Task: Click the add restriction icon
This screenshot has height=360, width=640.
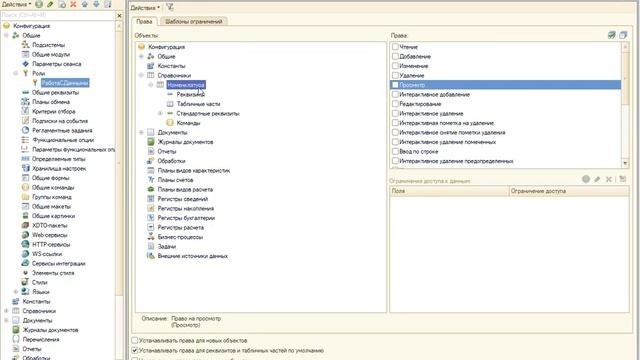Action: click(586, 179)
